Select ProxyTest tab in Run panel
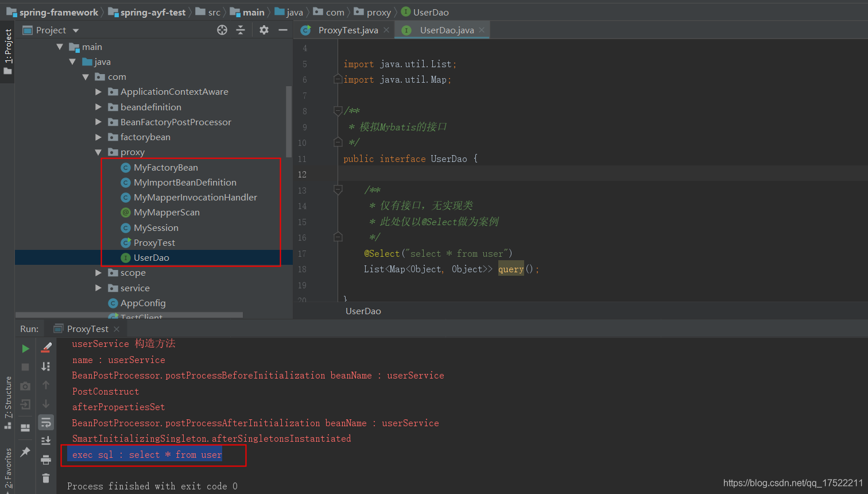Viewport: 868px width, 494px height. point(87,329)
